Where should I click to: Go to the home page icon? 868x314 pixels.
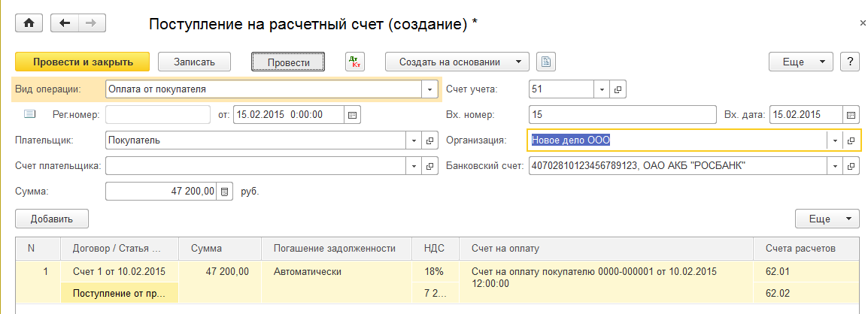pyautogui.click(x=29, y=23)
